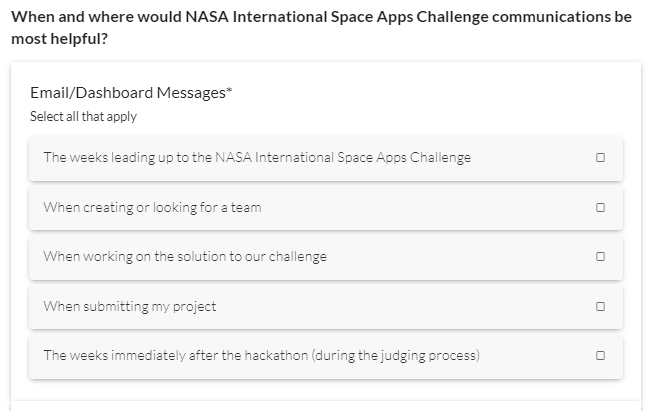The image size is (648, 411).
Task: Select the 'When submitting my project' option label
Action: 129,307
